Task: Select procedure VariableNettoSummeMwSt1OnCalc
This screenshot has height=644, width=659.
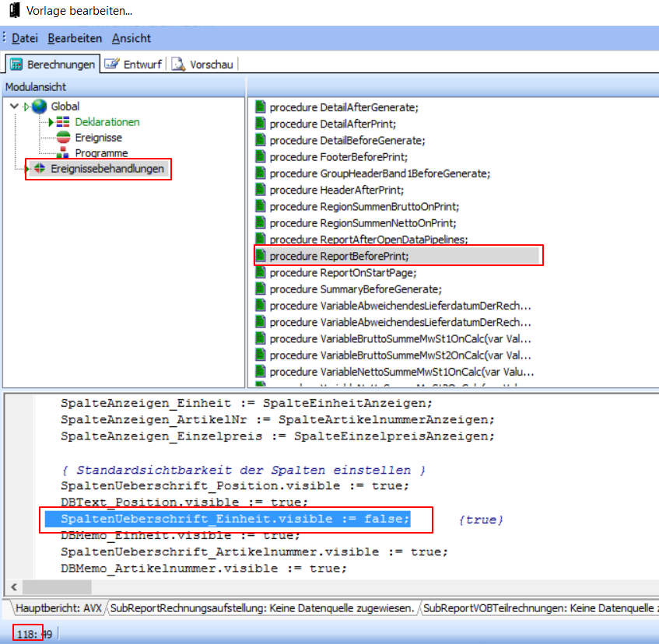Action: [401, 373]
